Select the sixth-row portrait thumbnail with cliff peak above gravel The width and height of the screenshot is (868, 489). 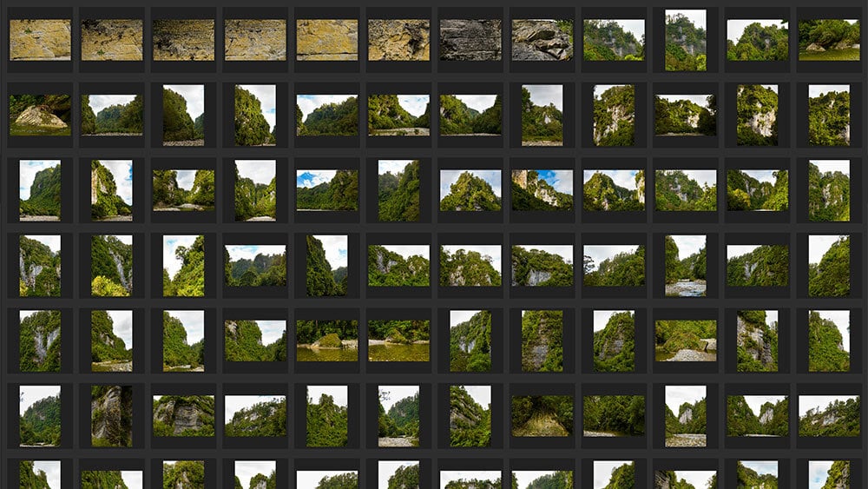coord(686,416)
